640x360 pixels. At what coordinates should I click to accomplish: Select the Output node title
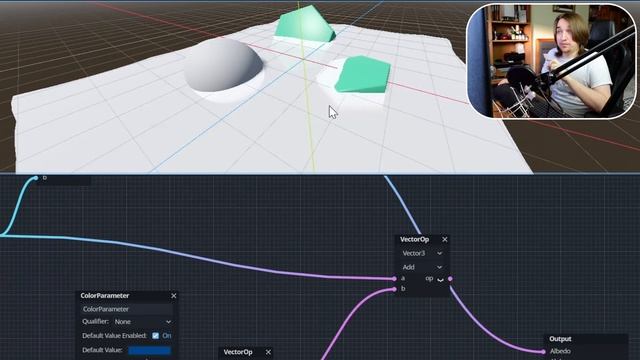(560, 339)
